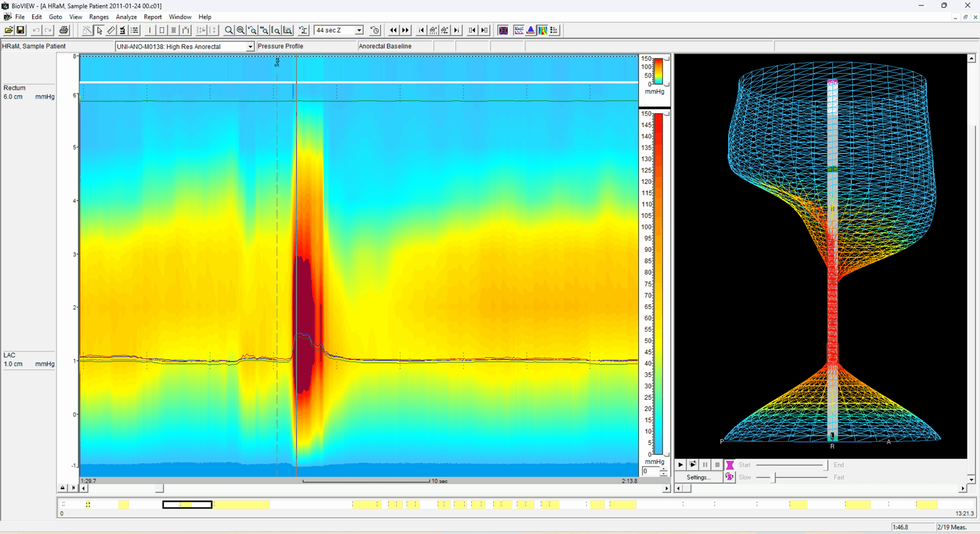980x534 pixels.
Task: Undo the last action
Action: point(36,30)
